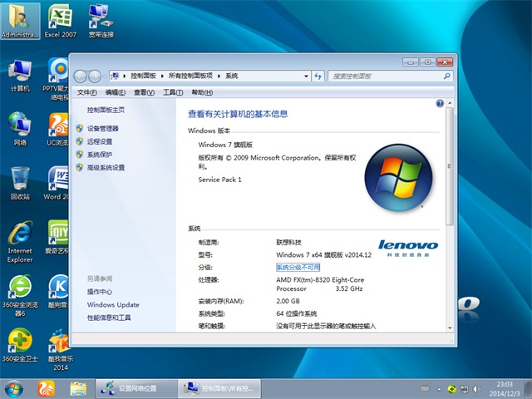Open the 查看(V) menu

point(145,92)
